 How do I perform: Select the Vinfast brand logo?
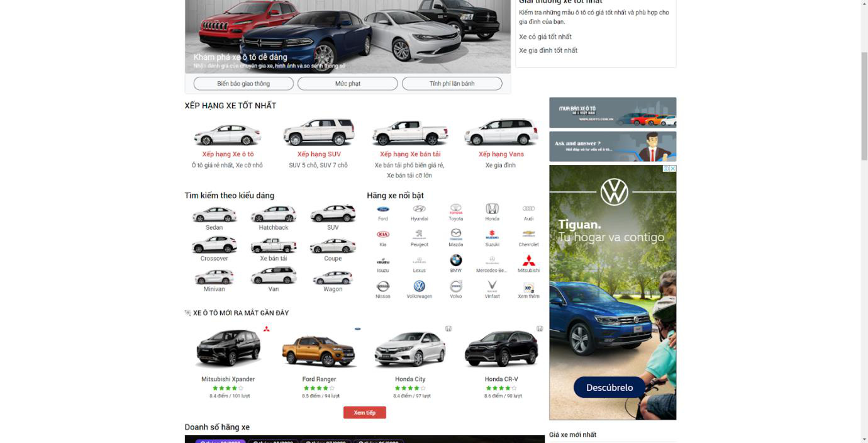pos(492,286)
